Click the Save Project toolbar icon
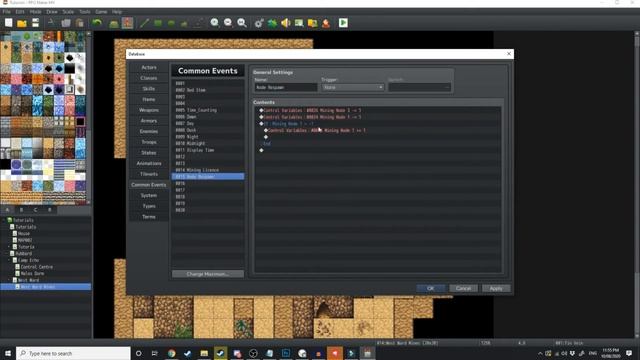 coord(36,23)
